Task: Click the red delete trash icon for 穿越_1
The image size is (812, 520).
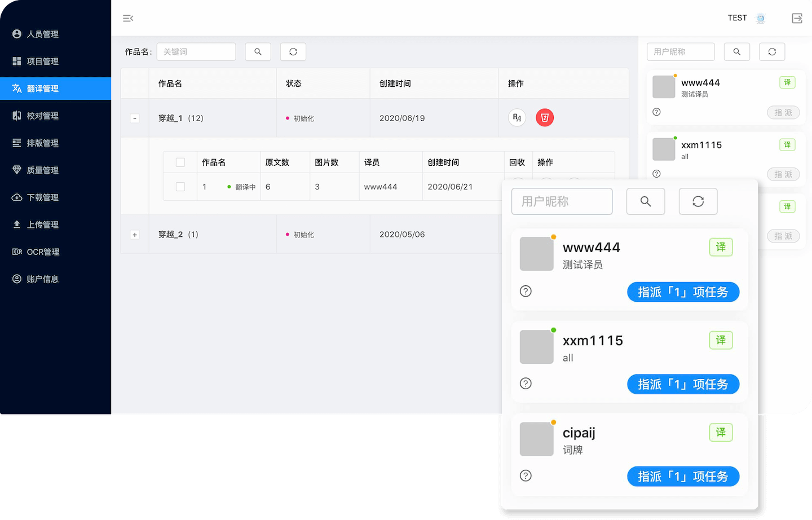Action: (x=544, y=117)
